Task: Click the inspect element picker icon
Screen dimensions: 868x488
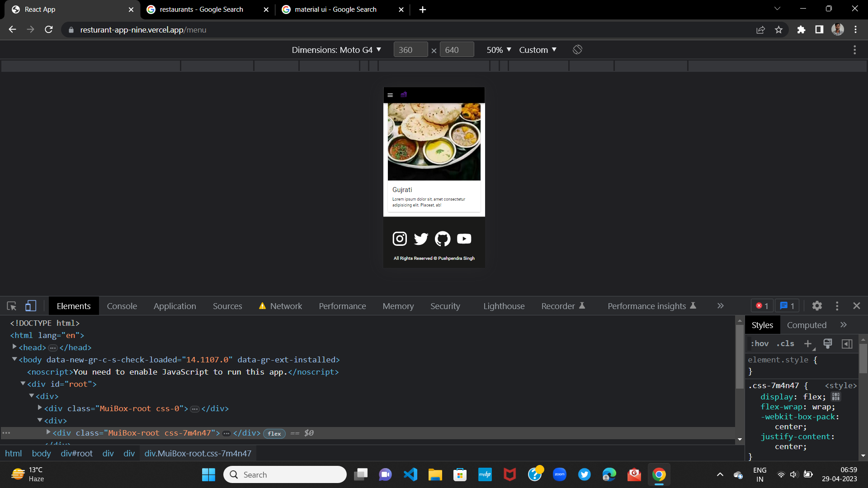Action: click(x=12, y=306)
